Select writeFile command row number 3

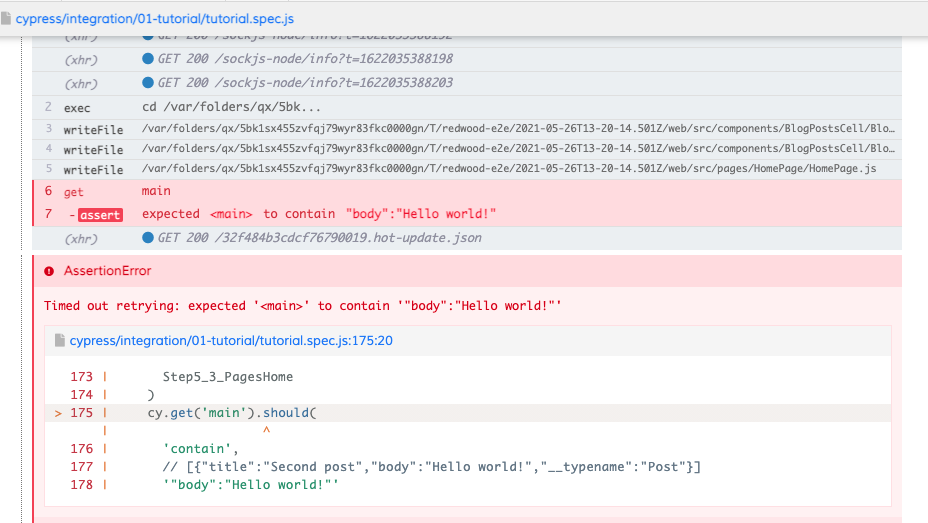[x=467, y=129]
